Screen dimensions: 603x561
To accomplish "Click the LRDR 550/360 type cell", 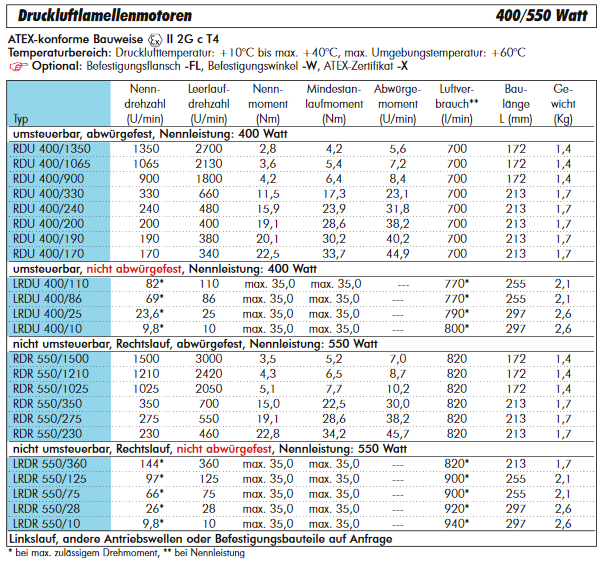I will pyautogui.click(x=50, y=464).
